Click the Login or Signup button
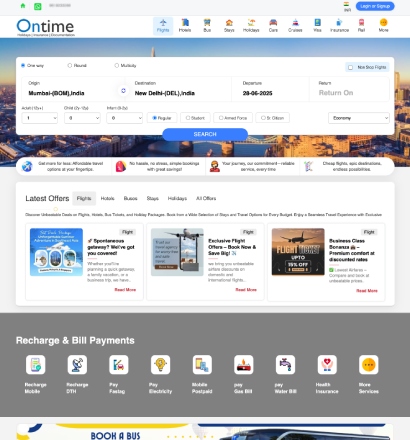Image resolution: width=410 pixels, height=440 pixels. pyautogui.click(x=375, y=6)
